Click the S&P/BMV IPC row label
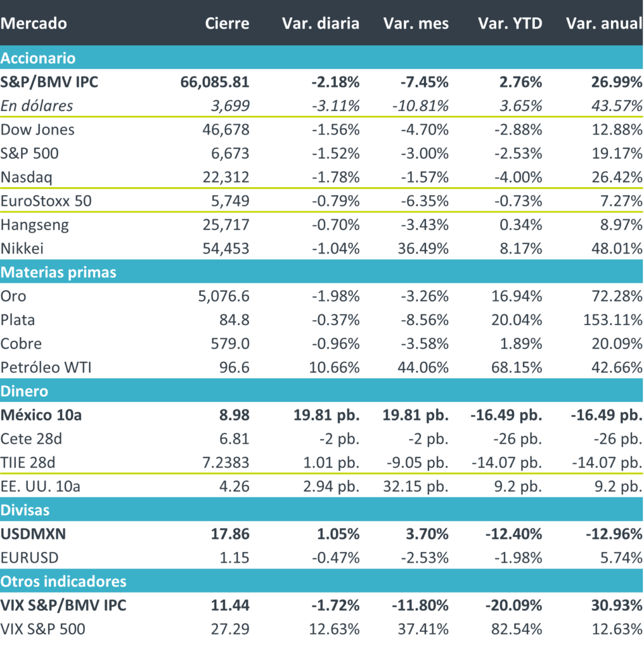This screenshot has width=644, height=649. (x=49, y=82)
